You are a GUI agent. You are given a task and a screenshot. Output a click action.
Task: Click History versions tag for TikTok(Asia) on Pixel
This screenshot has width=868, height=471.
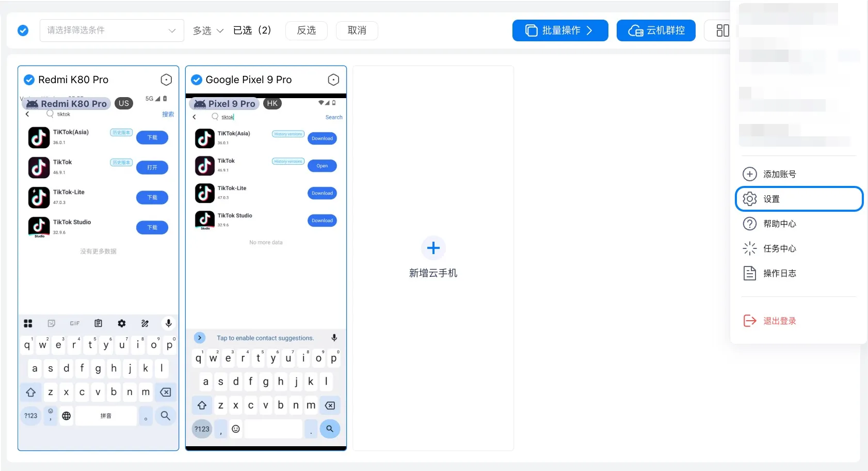[288, 134]
